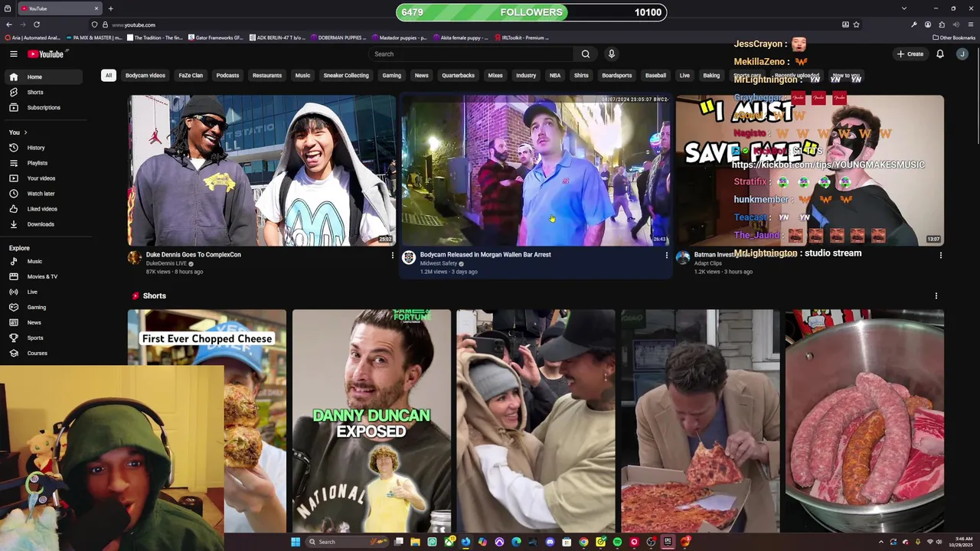Click the tracking protection shield icon
Screen dimensions: 980x551
tap(95, 24)
